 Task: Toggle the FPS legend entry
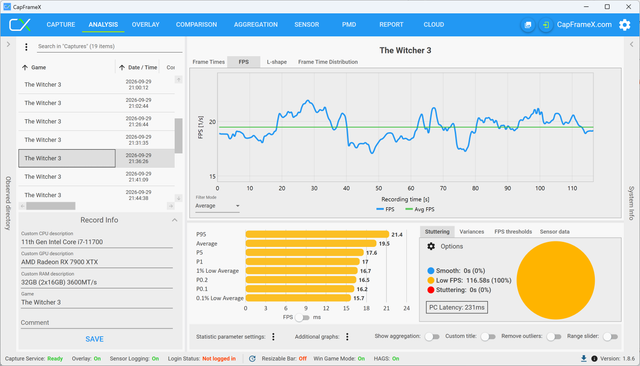(385, 209)
